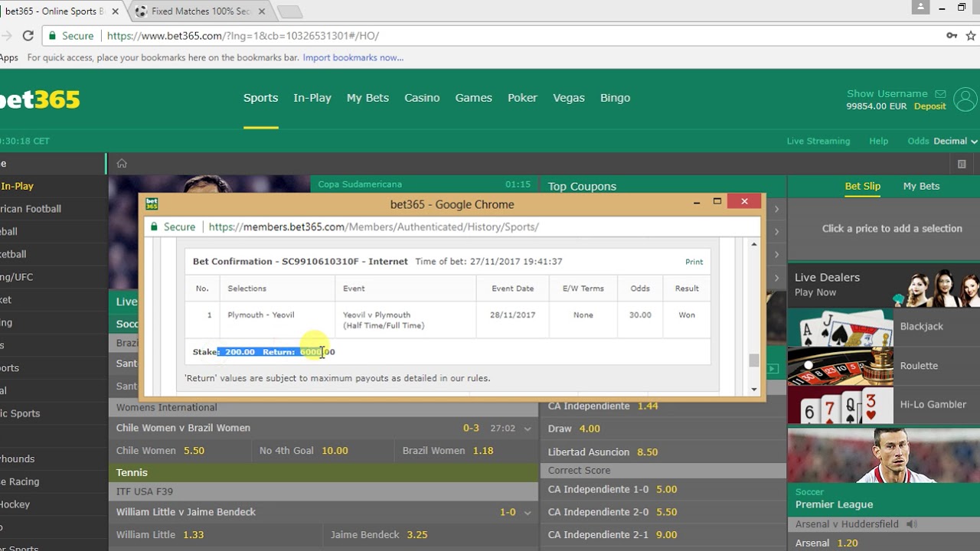Select the Bet Slip tab
980x551 pixels.
(x=863, y=186)
